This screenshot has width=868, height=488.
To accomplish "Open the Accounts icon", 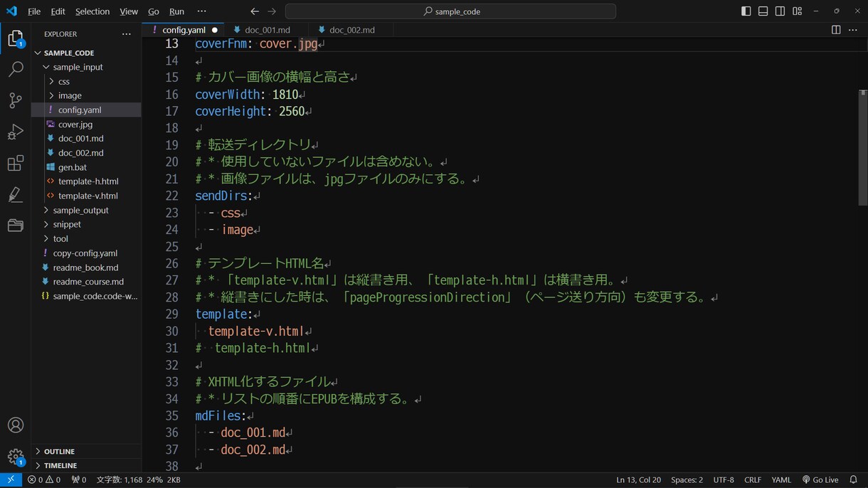I will (16, 425).
